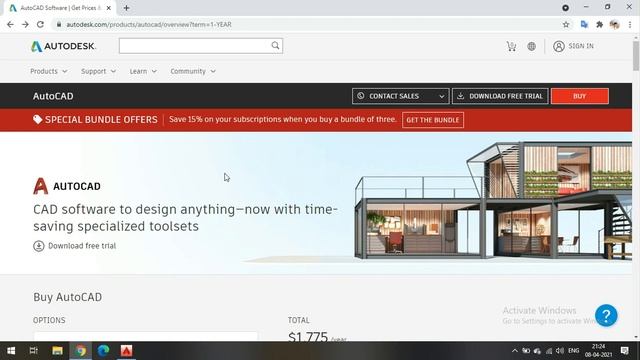Open the Chrome profile avatar
640x360 pixels.
coord(614,24)
